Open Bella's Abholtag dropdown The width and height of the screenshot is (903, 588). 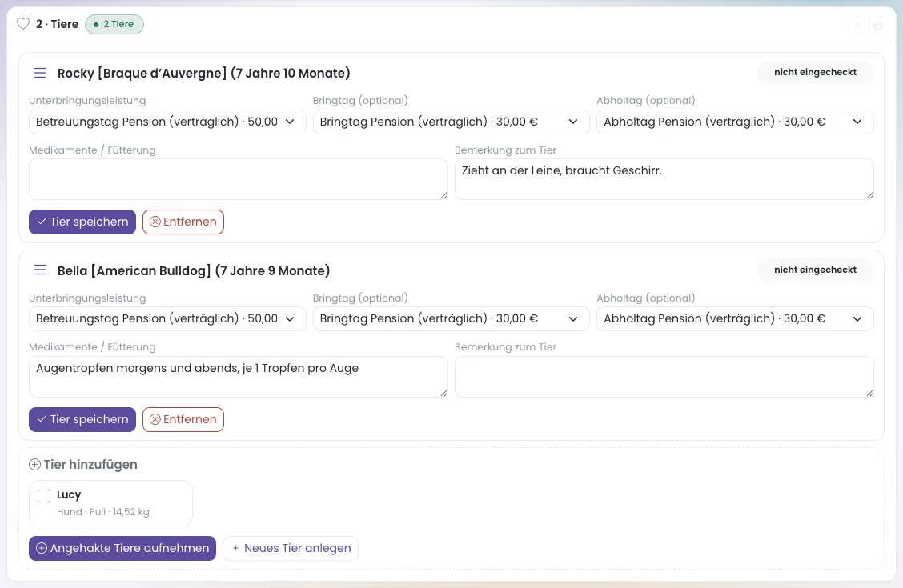(735, 318)
